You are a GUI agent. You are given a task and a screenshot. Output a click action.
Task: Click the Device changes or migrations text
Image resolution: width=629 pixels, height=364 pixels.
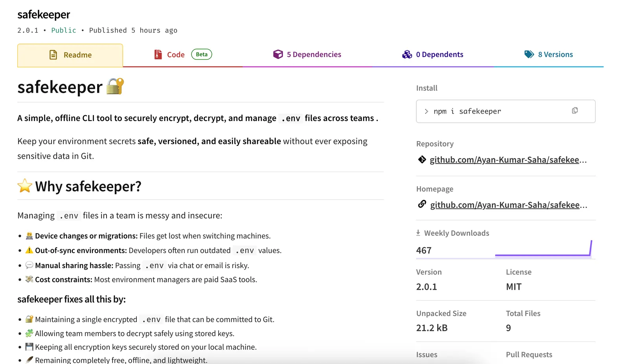(x=86, y=236)
